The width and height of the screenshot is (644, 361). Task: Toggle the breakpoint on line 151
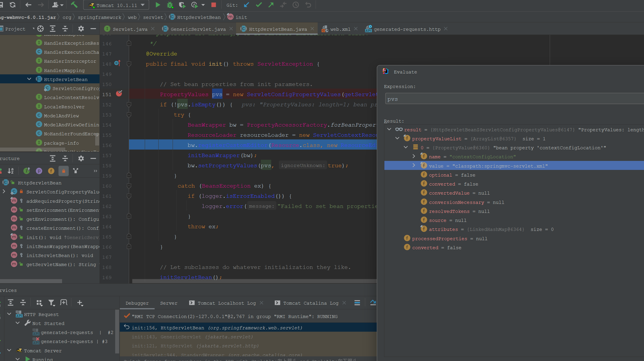(x=119, y=94)
